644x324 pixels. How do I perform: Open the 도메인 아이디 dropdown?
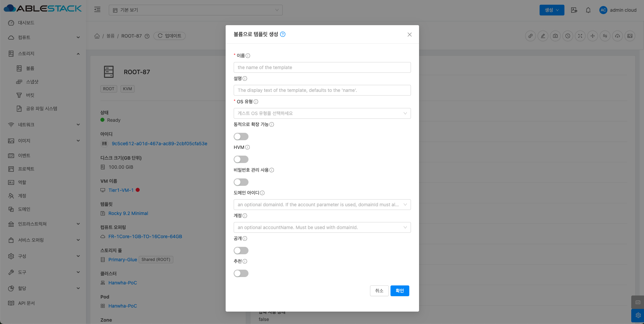(322, 205)
